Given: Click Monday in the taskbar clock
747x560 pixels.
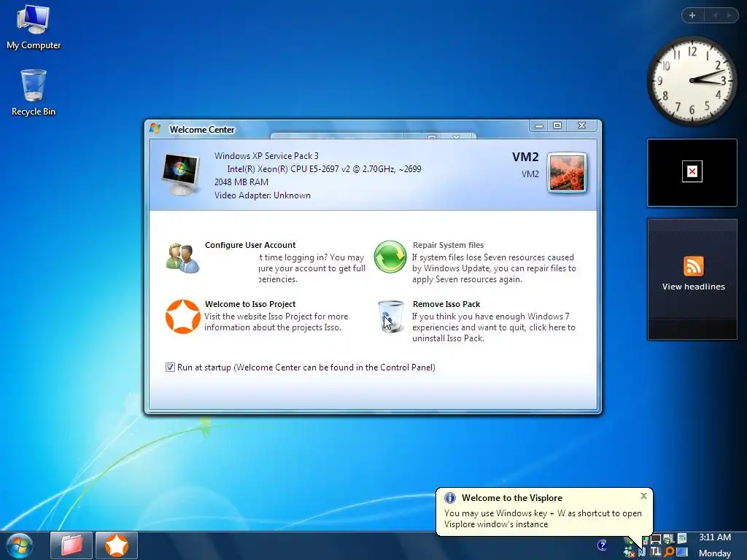Looking at the screenshot, I should [715, 553].
